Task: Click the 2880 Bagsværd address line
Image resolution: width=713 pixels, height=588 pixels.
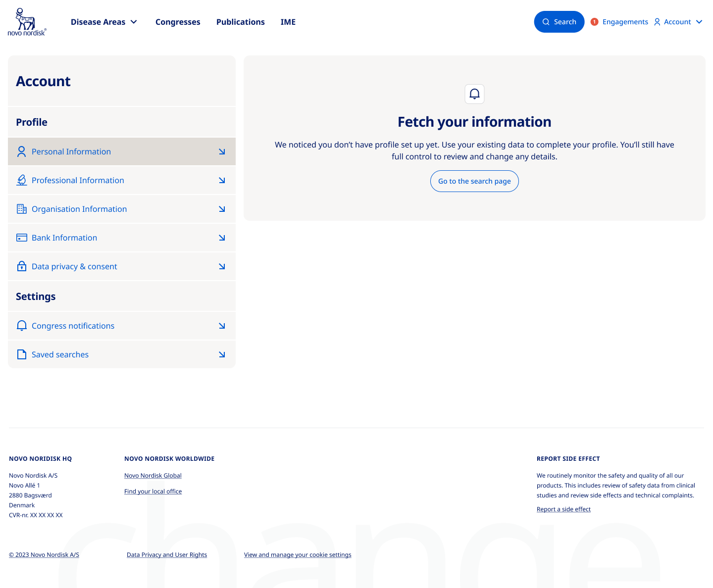Action: [x=30, y=495]
